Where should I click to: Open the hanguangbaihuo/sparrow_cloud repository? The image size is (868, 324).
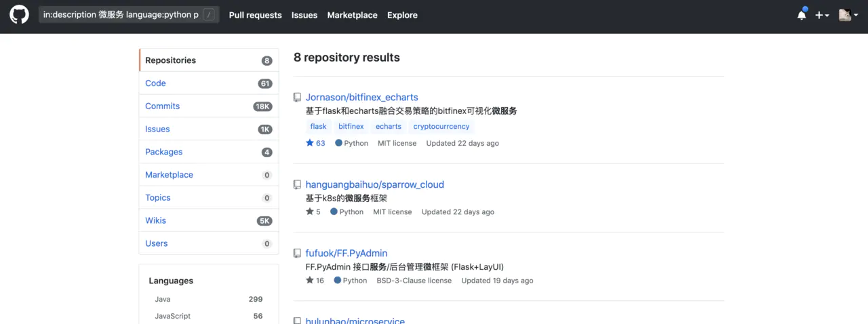tap(374, 184)
